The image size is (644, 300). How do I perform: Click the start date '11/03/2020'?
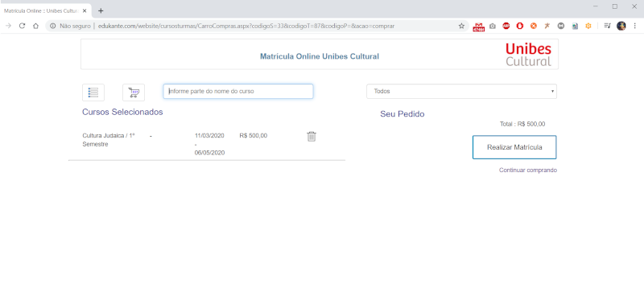tap(209, 135)
